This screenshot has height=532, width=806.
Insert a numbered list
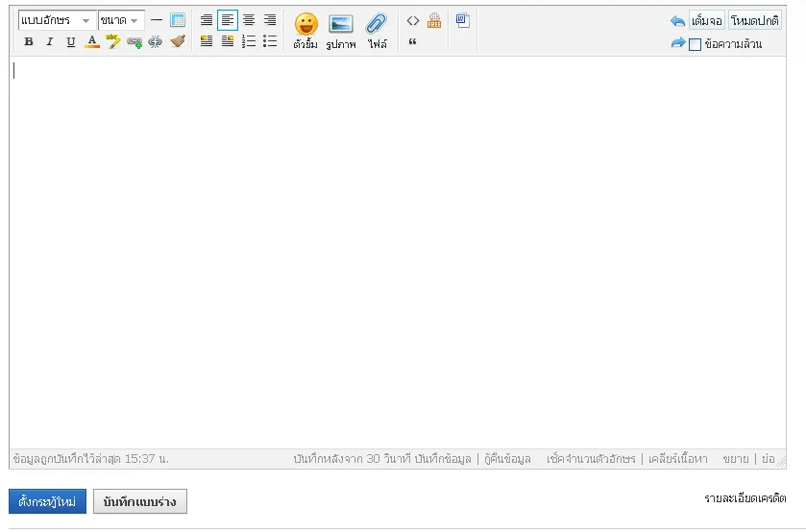249,41
